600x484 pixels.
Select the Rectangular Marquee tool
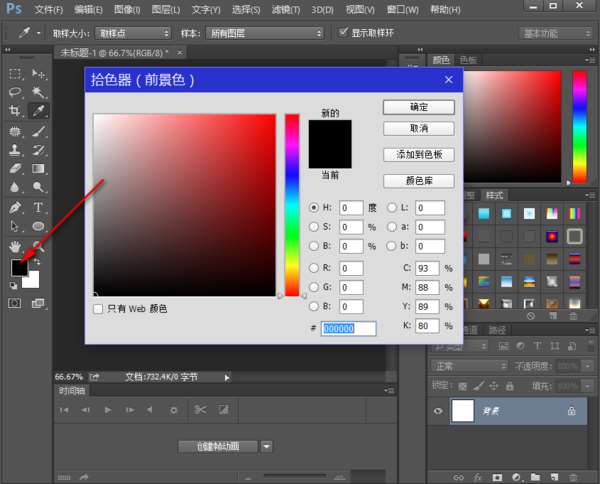pyautogui.click(x=15, y=73)
